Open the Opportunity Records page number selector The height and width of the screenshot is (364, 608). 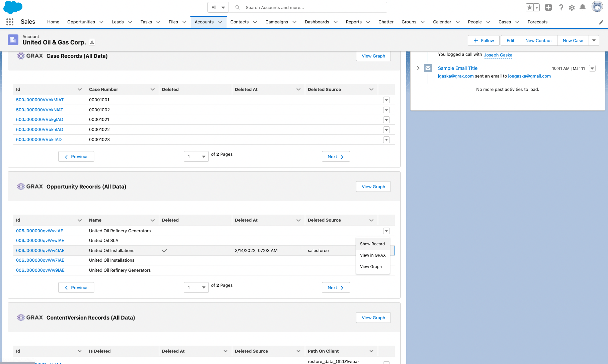(196, 287)
